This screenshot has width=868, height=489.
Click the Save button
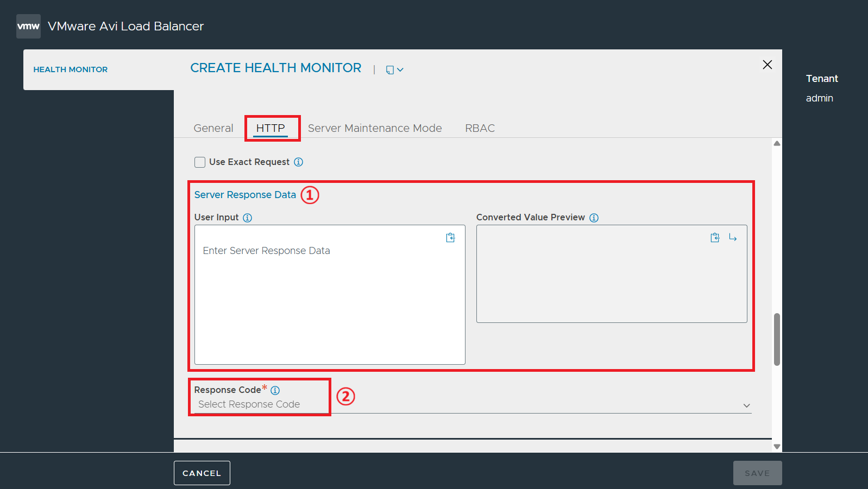click(757, 473)
